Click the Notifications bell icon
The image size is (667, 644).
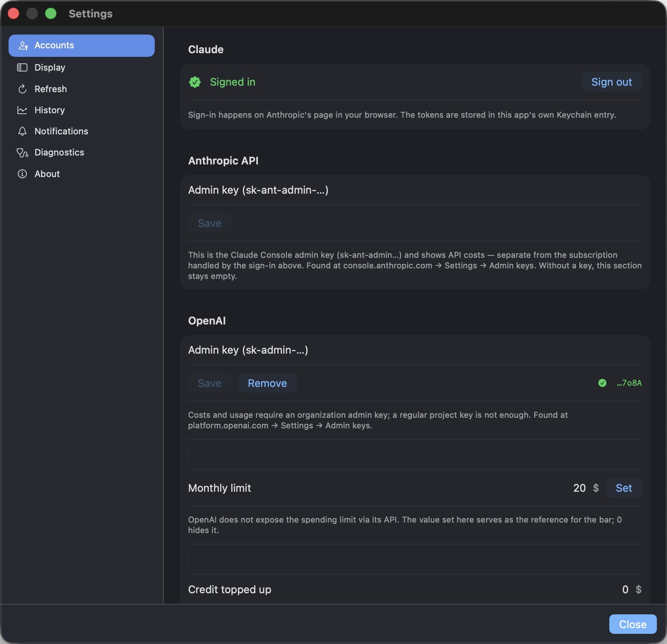pos(22,131)
